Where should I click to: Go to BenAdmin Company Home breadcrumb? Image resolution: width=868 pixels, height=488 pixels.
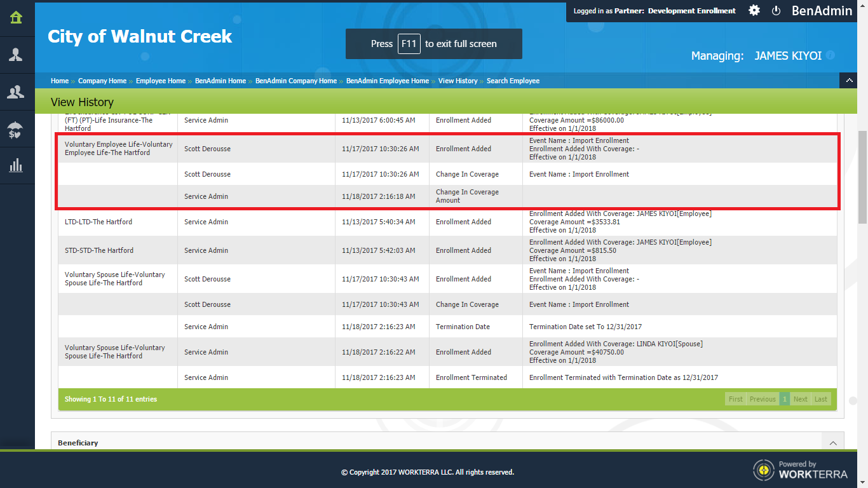[x=296, y=81]
